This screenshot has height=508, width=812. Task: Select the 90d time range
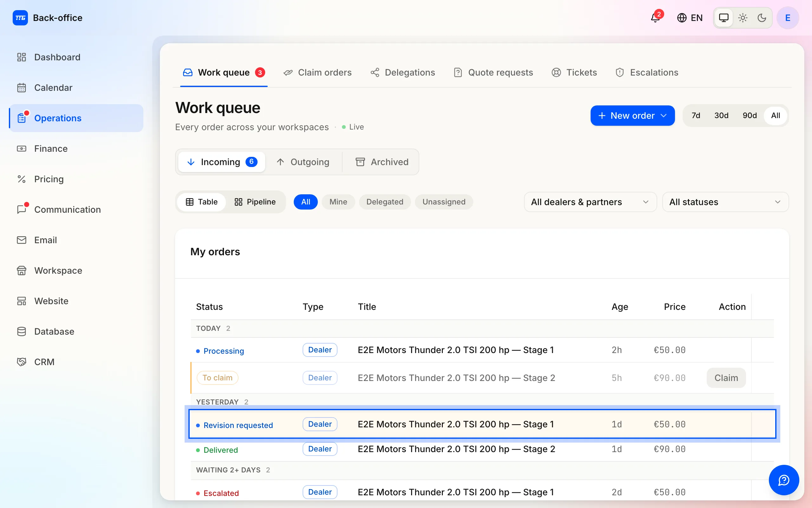750,116
